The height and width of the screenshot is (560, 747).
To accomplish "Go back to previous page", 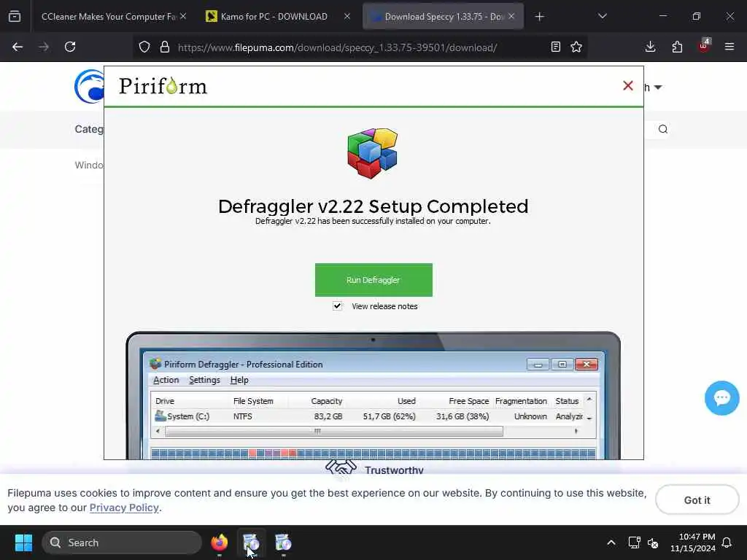I will (x=18, y=47).
